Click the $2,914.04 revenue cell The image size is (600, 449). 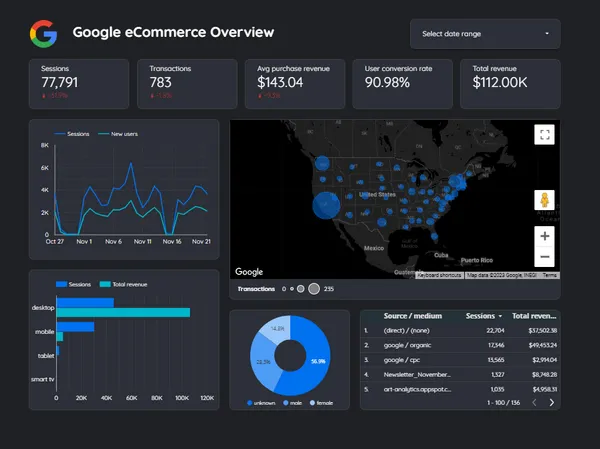pyautogui.click(x=545, y=360)
